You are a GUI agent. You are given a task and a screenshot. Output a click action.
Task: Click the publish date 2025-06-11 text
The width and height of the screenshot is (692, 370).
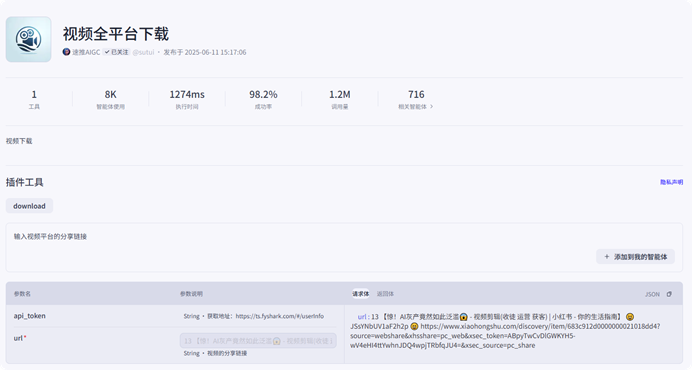click(215, 52)
